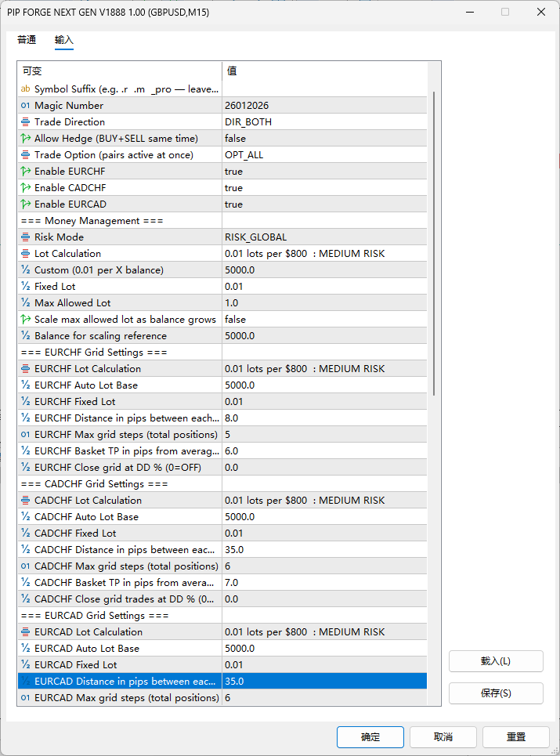Open Trade Option OPT_ALL value list

tap(324, 155)
